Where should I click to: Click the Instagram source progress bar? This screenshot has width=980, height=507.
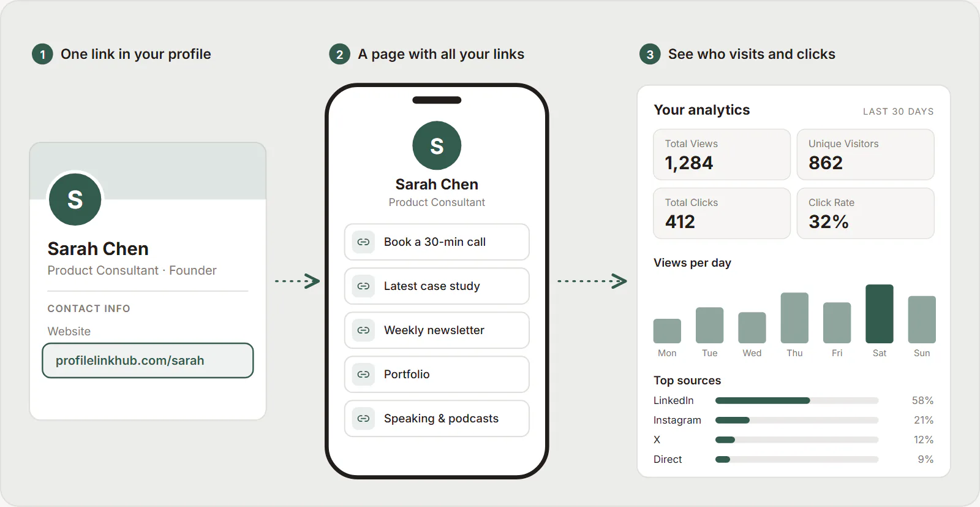coord(797,421)
